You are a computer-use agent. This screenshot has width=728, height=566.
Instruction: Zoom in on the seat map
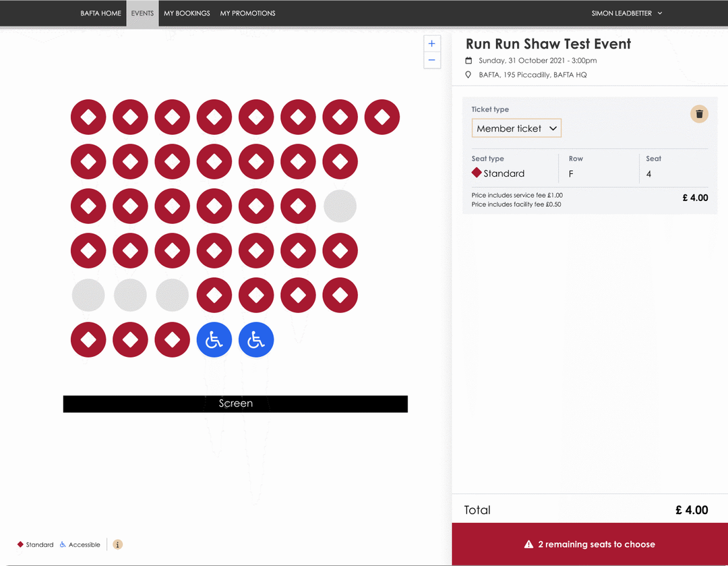[x=431, y=44]
